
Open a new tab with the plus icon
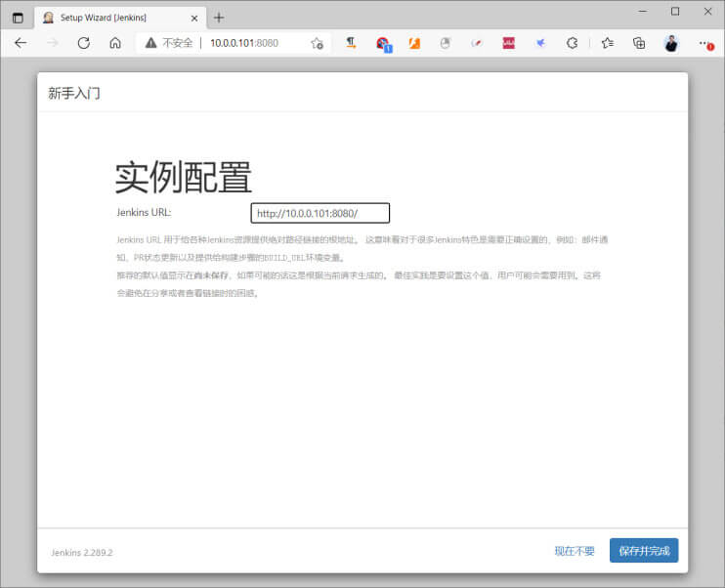pos(219,18)
